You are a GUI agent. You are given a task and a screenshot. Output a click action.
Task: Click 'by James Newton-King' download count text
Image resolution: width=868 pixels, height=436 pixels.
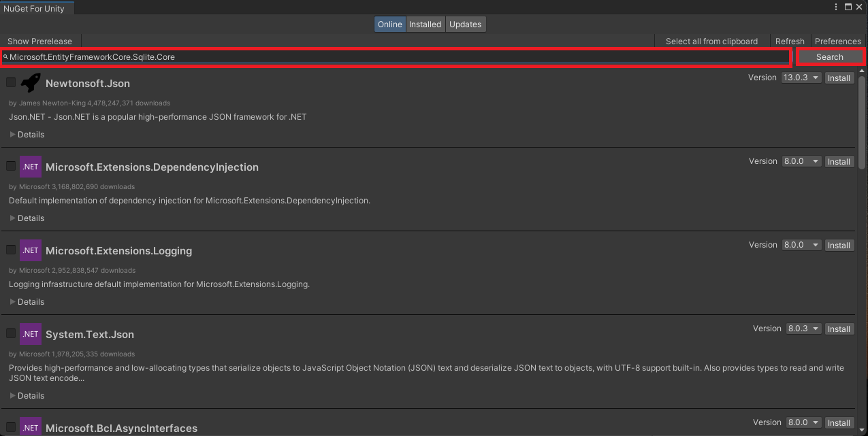(x=90, y=103)
